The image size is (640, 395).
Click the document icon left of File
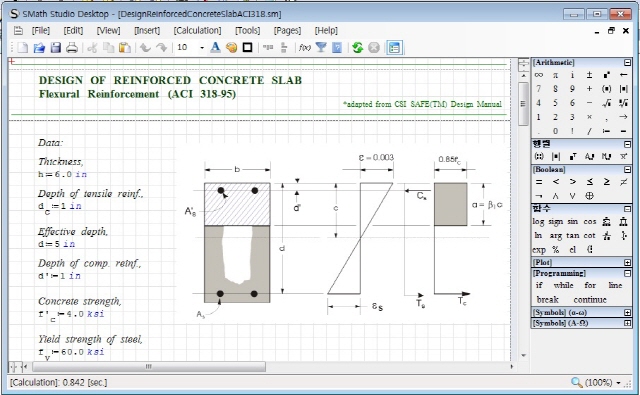coord(18,31)
